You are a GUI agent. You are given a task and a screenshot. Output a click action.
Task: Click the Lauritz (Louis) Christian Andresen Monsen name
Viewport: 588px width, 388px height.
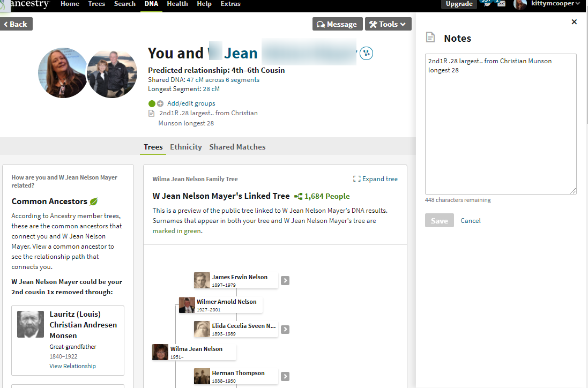(x=83, y=325)
